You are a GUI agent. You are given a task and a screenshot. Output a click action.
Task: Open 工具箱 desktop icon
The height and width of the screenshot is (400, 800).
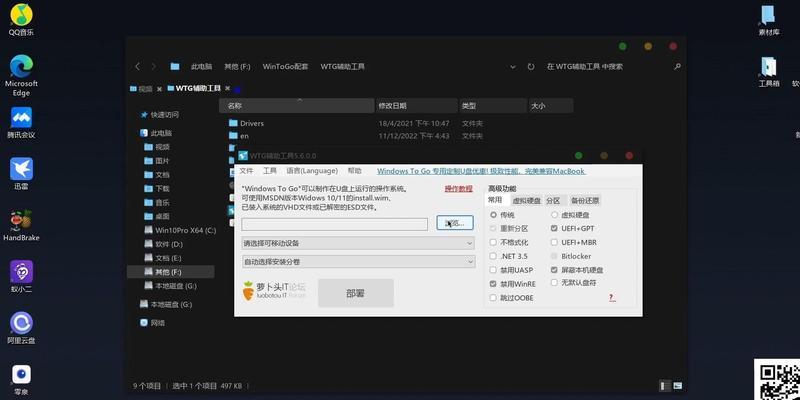click(768, 71)
